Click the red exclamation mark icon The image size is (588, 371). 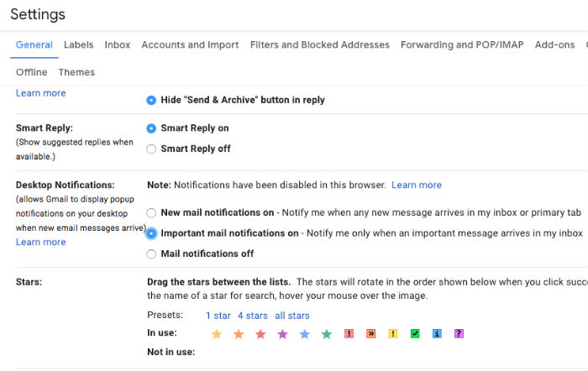point(349,334)
